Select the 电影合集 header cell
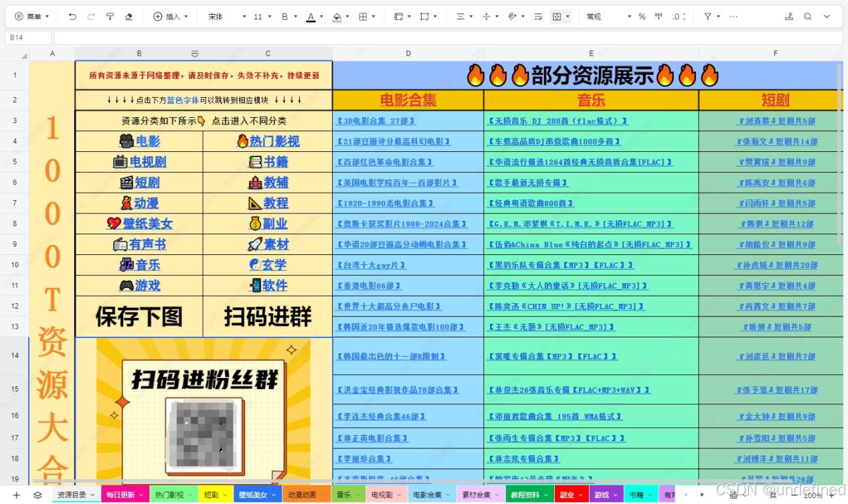This screenshot has height=504, width=848. point(408,100)
